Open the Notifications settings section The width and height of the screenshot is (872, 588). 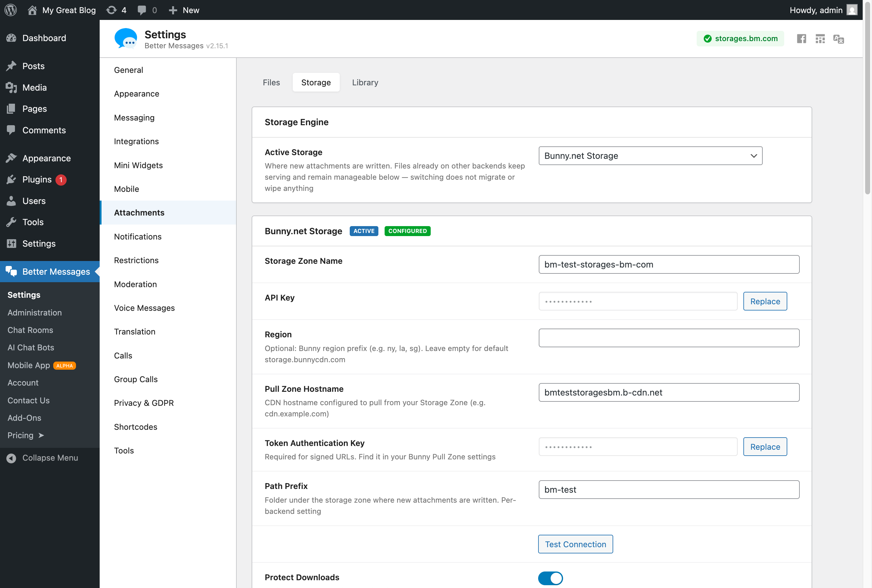pos(168,237)
